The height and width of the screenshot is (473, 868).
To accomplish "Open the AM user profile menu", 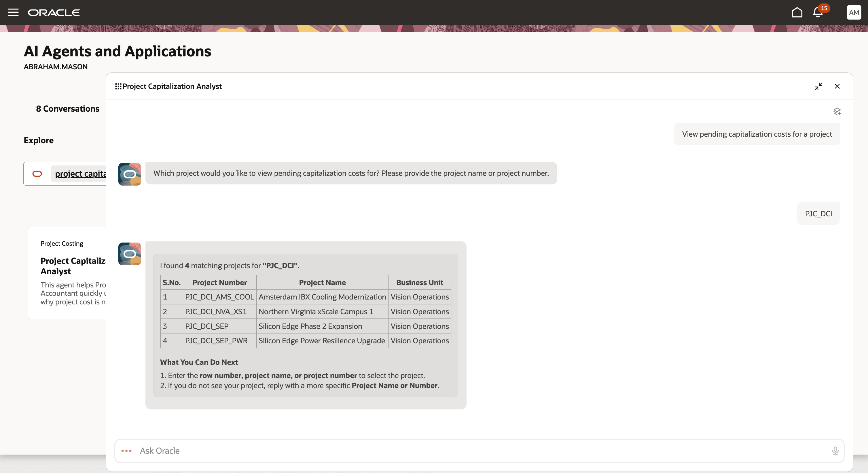I will (x=854, y=12).
